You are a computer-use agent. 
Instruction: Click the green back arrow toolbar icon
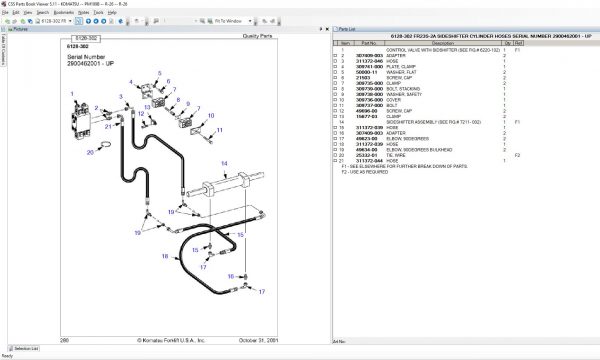pyautogui.click(x=8, y=21)
